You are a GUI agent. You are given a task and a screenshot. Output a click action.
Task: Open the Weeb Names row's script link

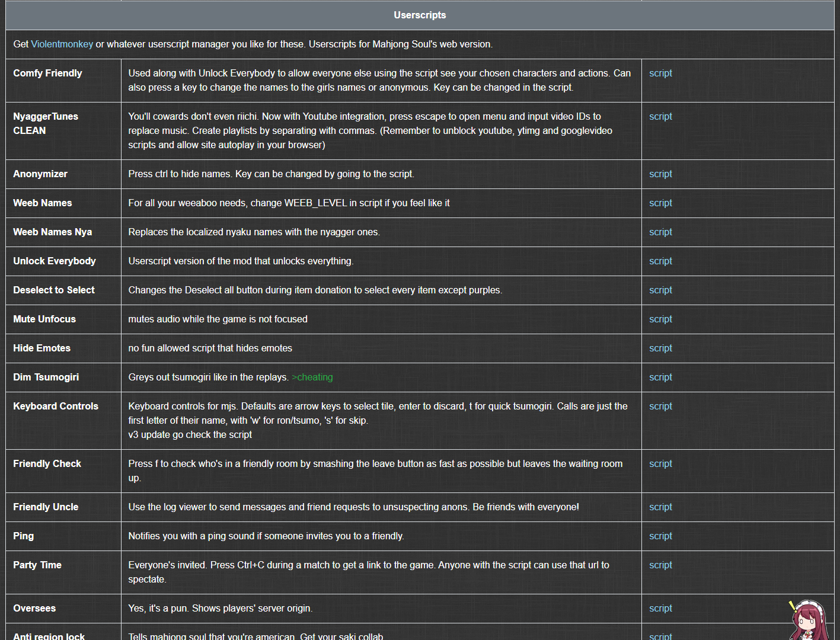(x=660, y=203)
